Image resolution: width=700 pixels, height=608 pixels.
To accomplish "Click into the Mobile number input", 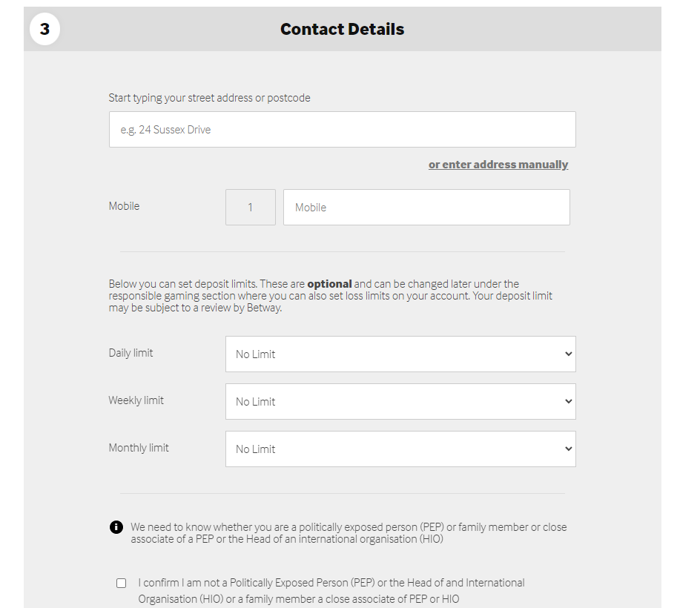I will pos(426,207).
